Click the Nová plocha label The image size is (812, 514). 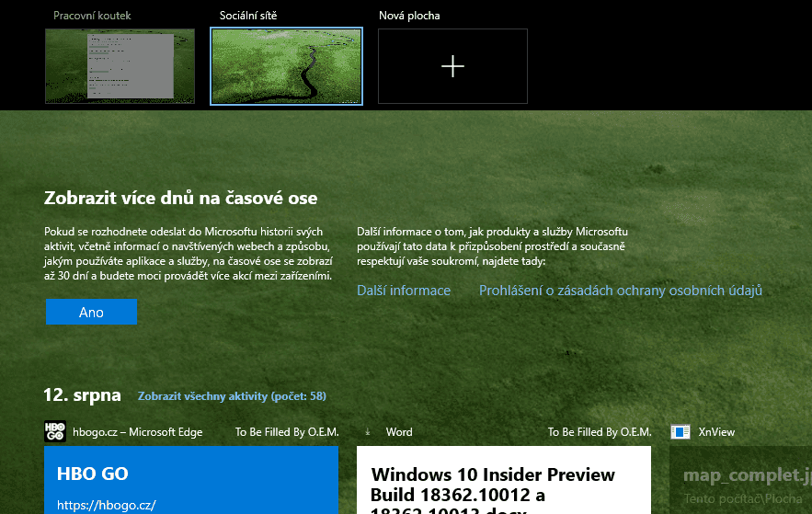(x=409, y=16)
